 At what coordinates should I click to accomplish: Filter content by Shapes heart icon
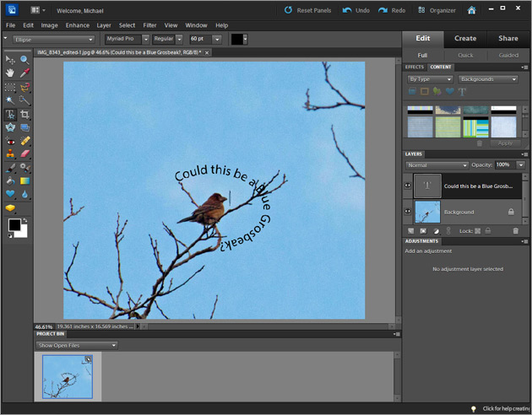[x=449, y=91]
